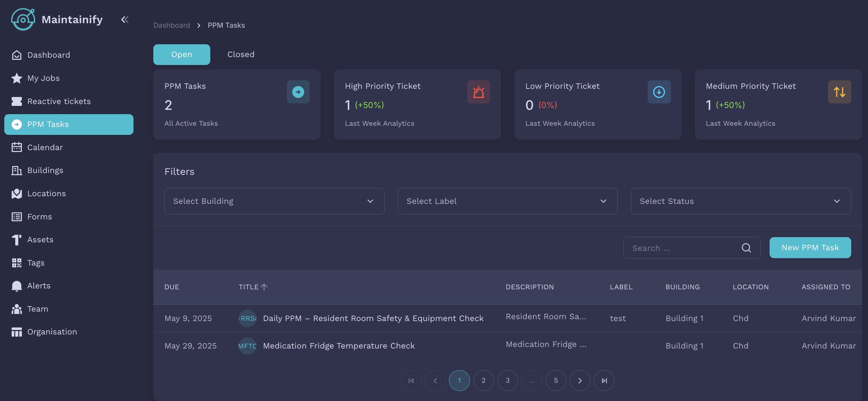Click the search magnifier icon
The image size is (868, 401).
pyautogui.click(x=747, y=247)
